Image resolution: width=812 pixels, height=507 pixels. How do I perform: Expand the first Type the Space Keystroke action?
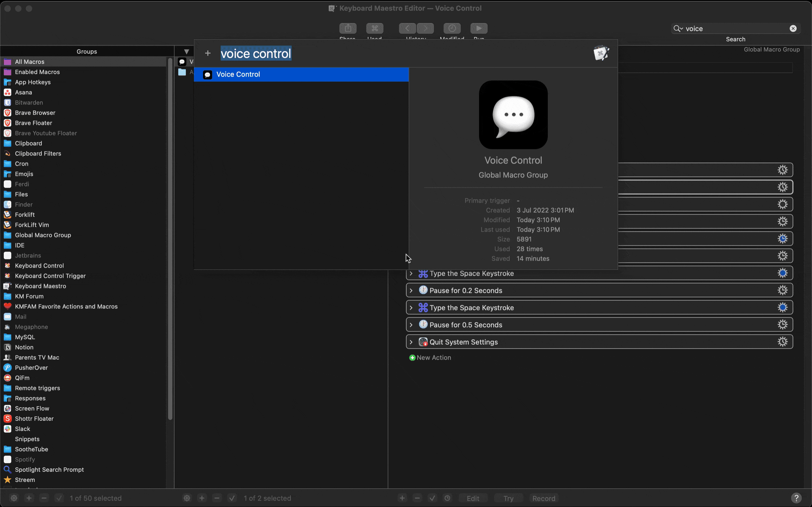(411, 273)
